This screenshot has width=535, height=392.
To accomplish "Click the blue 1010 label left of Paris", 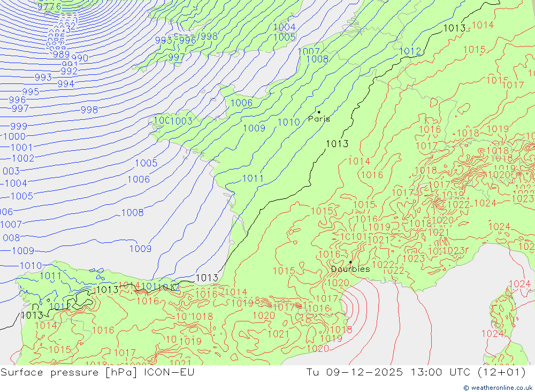I will 289,122.
